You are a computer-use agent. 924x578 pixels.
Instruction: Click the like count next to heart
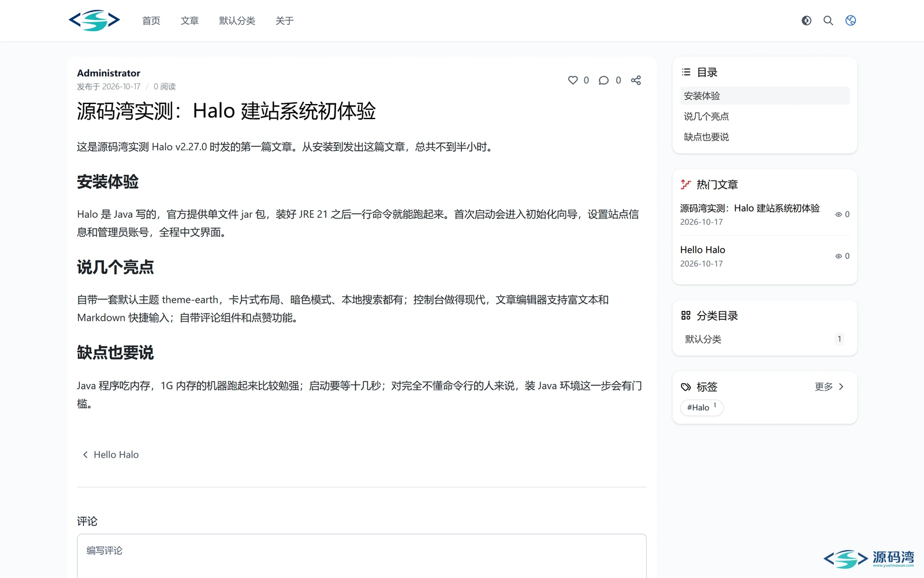click(x=586, y=80)
